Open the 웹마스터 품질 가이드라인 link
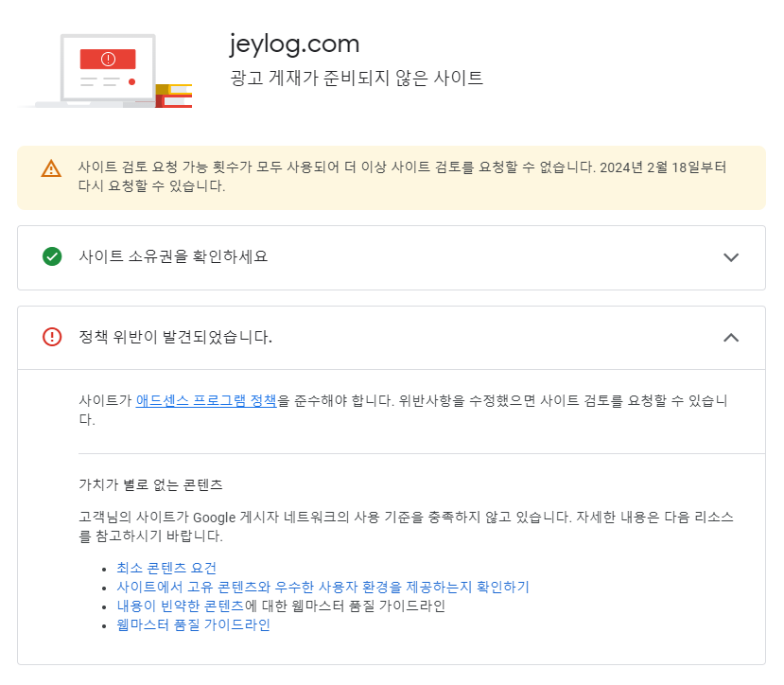 (194, 625)
